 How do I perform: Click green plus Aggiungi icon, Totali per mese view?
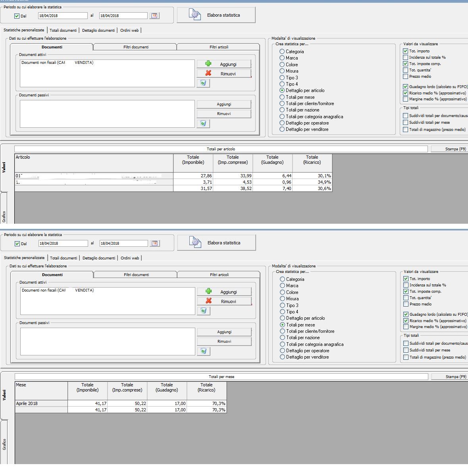[x=208, y=292]
